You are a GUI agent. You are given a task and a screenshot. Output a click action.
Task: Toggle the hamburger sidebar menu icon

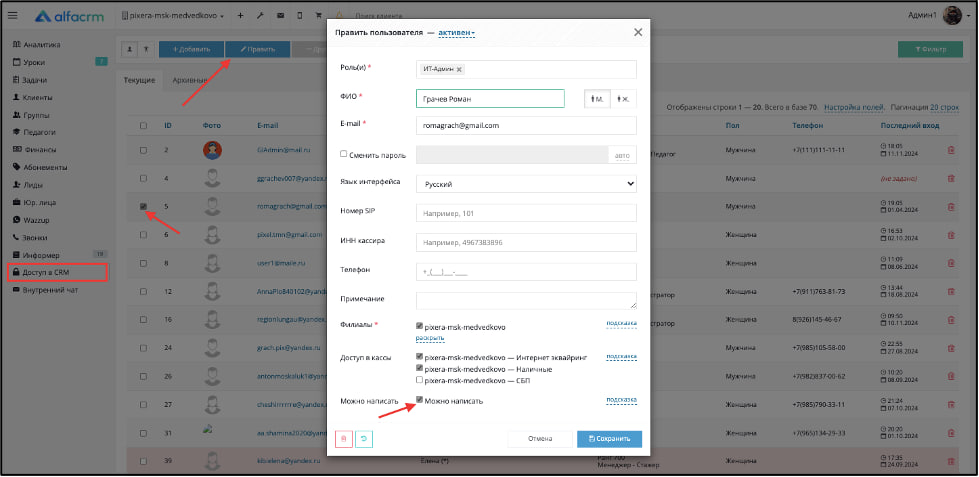click(13, 16)
